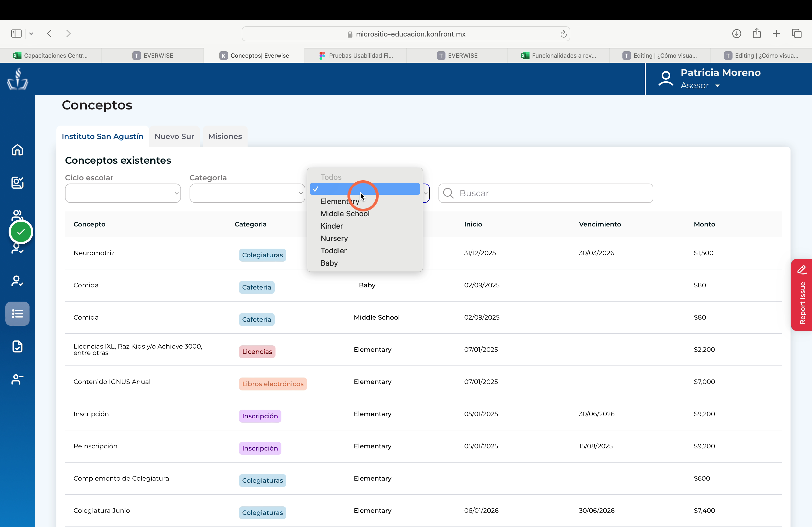812x527 pixels.
Task: Click the school crest logo
Action: click(x=17, y=79)
